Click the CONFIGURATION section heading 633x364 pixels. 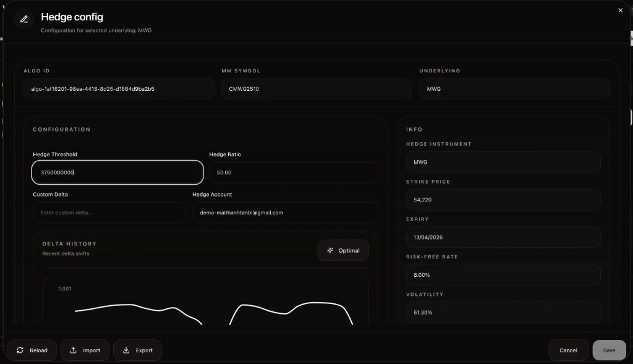62,130
